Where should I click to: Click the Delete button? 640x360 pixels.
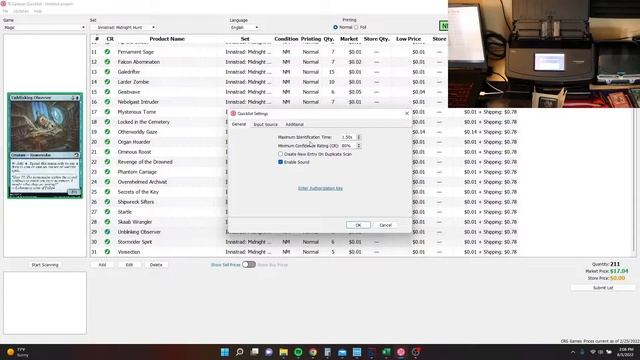pyautogui.click(x=156, y=264)
